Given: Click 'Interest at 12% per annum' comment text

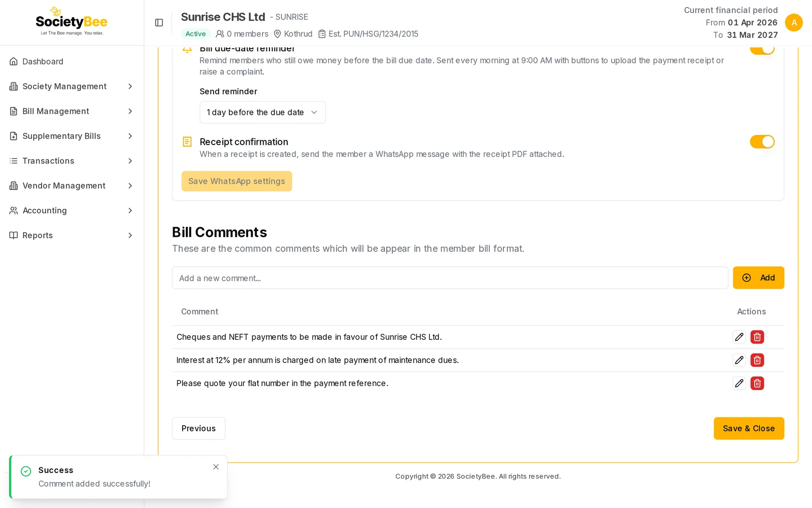Looking at the screenshot, I should click(317, 360).
